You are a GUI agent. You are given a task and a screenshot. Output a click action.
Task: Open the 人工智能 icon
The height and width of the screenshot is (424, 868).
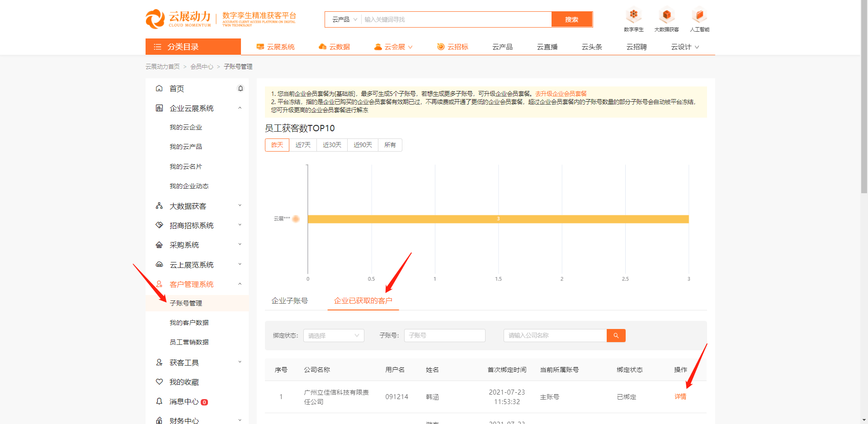(x=699, y=15)
